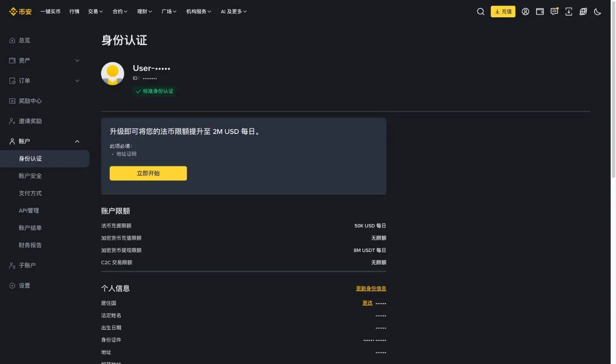Click the app download icon in header

click(569, 12)
